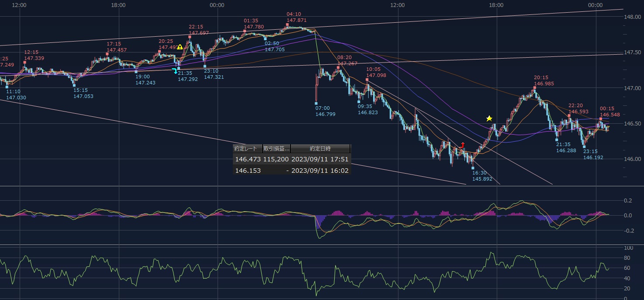Click the 100 level on oscillator scale
The image size is (644, 300).
(x=629, y=248)
